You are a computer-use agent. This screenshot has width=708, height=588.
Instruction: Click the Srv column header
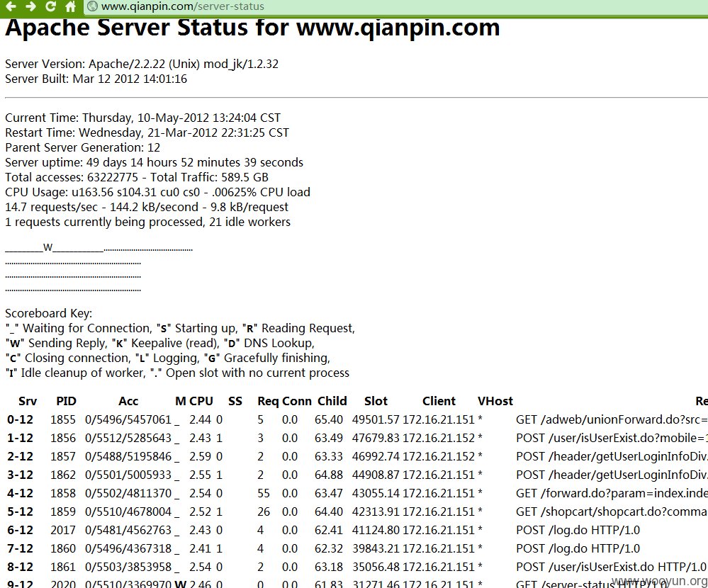point(28,401)
